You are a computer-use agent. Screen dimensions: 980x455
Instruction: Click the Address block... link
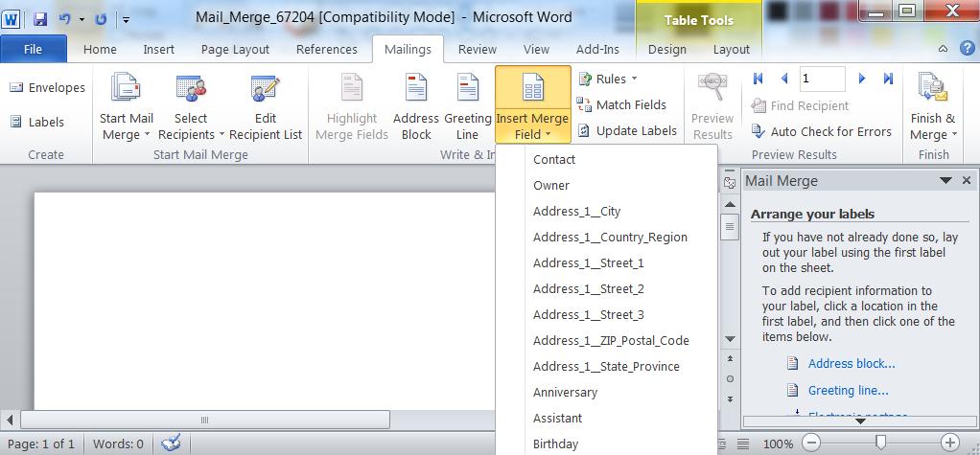pyautogui.click(x=852, y=364)
